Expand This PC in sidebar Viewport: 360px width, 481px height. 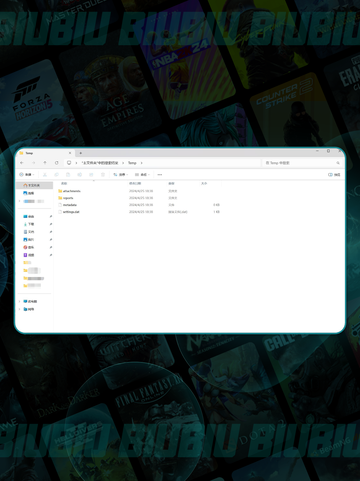[x=20, y=301]
